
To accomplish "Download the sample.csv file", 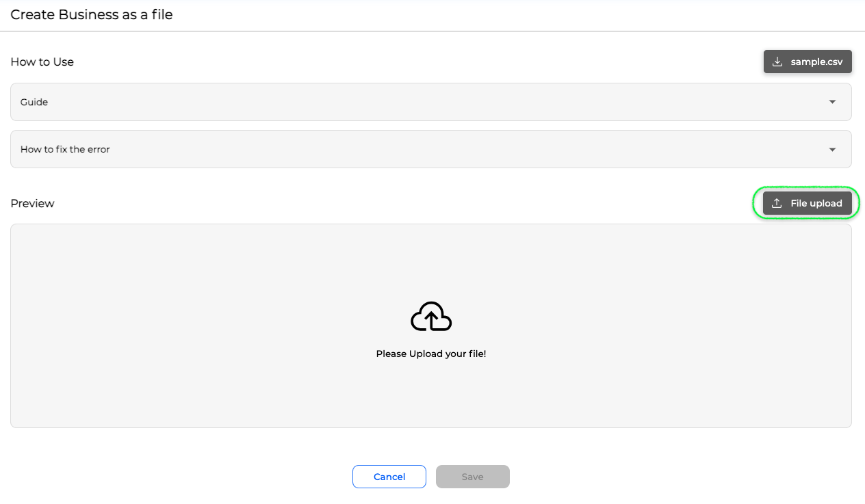I will coord(808,62).
